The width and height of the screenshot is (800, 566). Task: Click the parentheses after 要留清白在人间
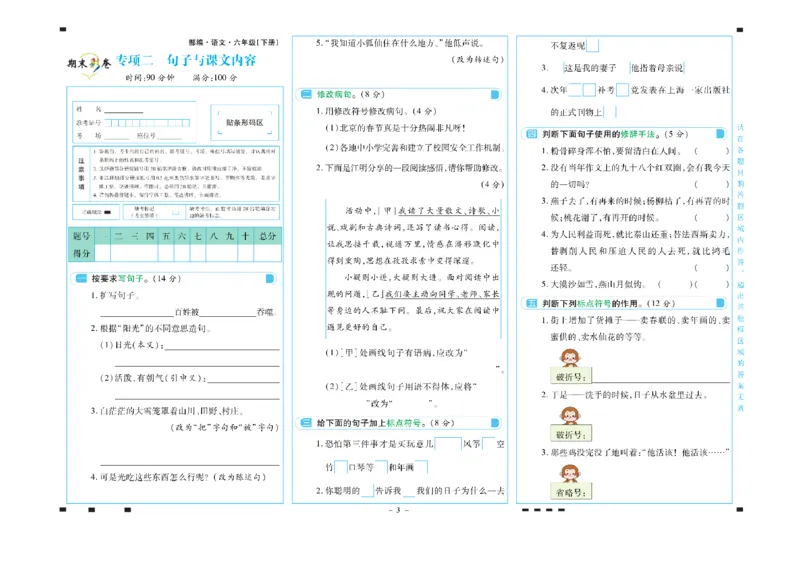(711, 151)
